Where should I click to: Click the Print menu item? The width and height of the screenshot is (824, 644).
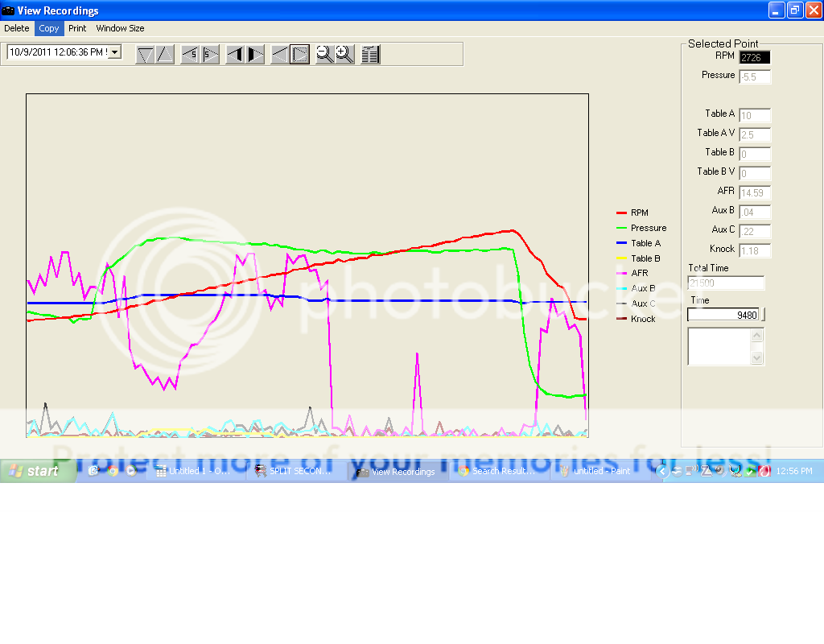[77, 28]
